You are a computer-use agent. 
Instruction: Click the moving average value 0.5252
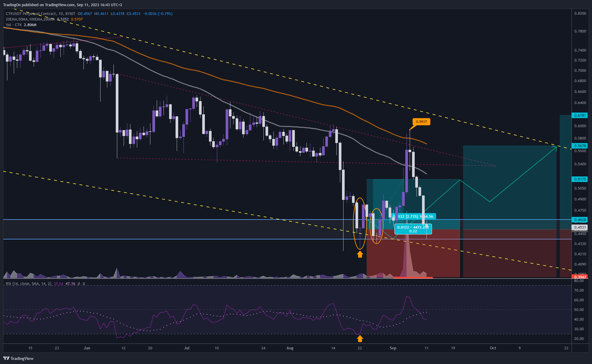[x=63, y=19]
